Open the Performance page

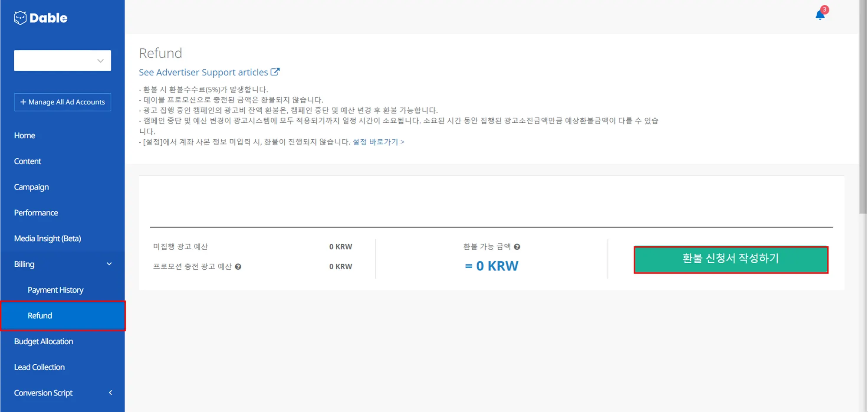[x=36, y=213]
